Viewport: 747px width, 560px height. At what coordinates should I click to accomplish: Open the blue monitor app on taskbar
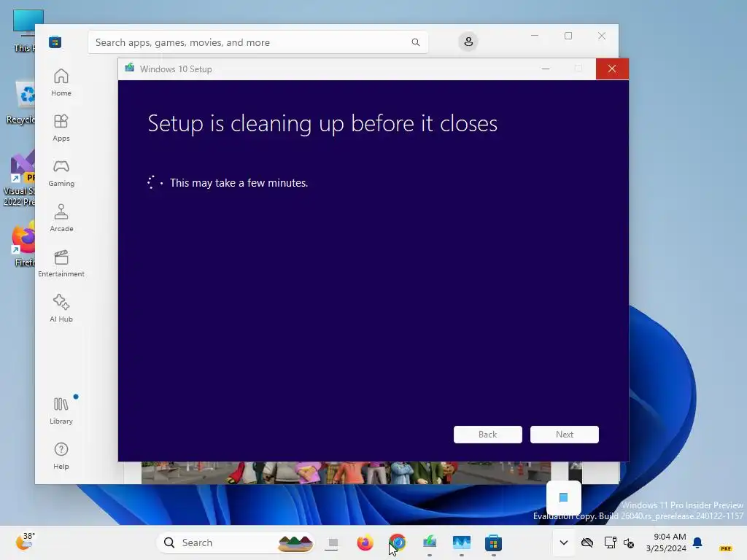coord(461,542)
